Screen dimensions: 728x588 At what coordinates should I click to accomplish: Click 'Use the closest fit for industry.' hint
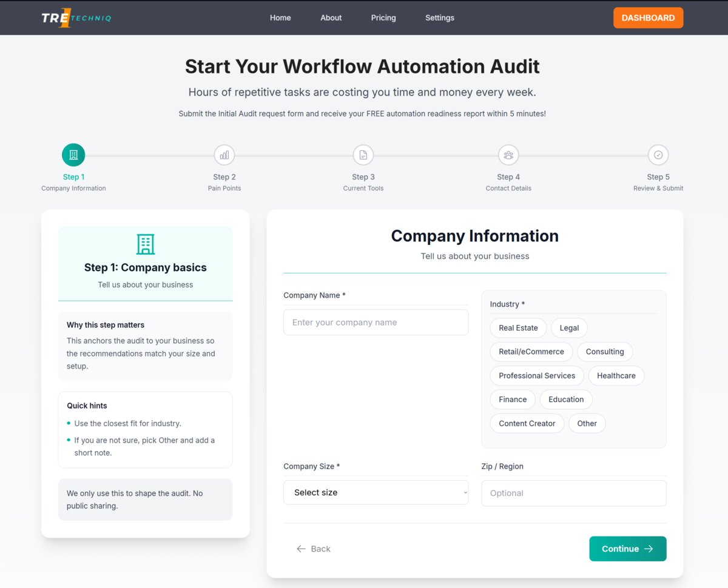coord(128,423)
